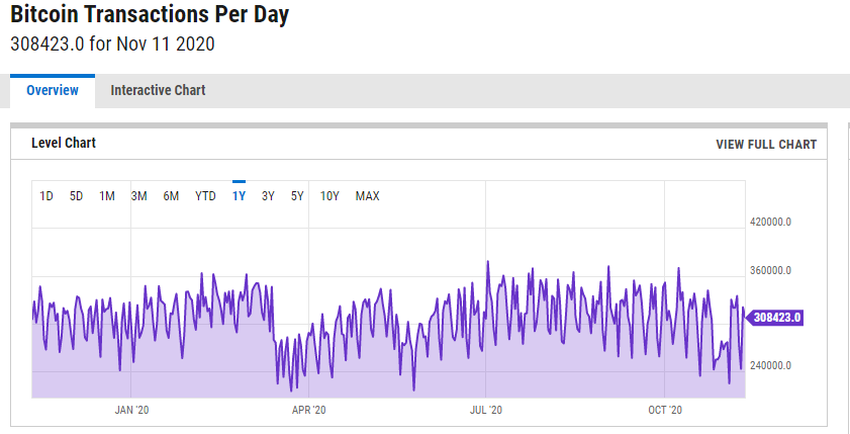Show the 10Y chart range
Viewport: 850px width, 434px height.
(x=329, y=196)
